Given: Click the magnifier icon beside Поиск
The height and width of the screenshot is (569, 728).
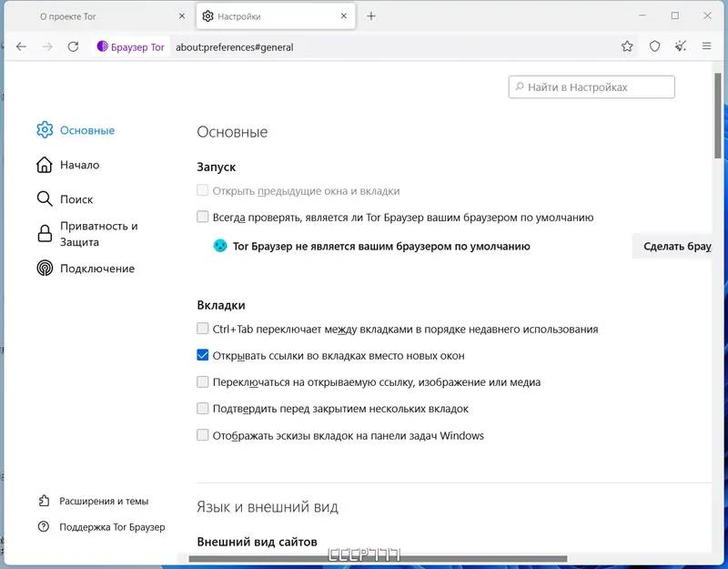Looking at the screenshot, I should (45, 198).
